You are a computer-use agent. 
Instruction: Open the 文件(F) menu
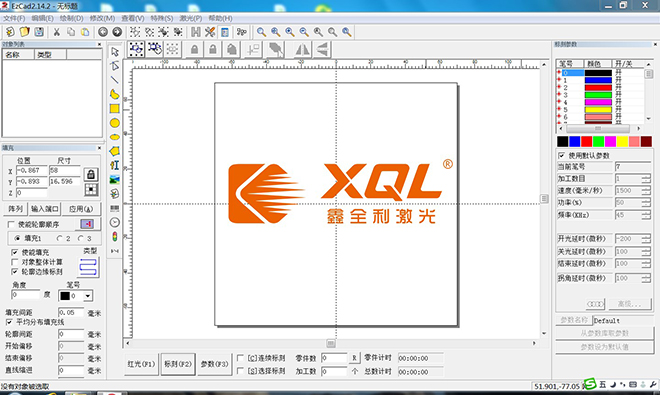click(x=14, y=18)
